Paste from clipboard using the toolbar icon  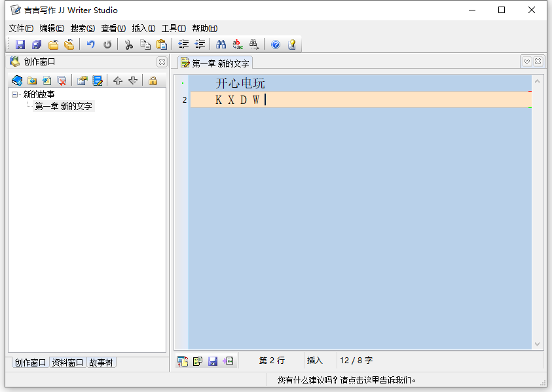point(161,44)
